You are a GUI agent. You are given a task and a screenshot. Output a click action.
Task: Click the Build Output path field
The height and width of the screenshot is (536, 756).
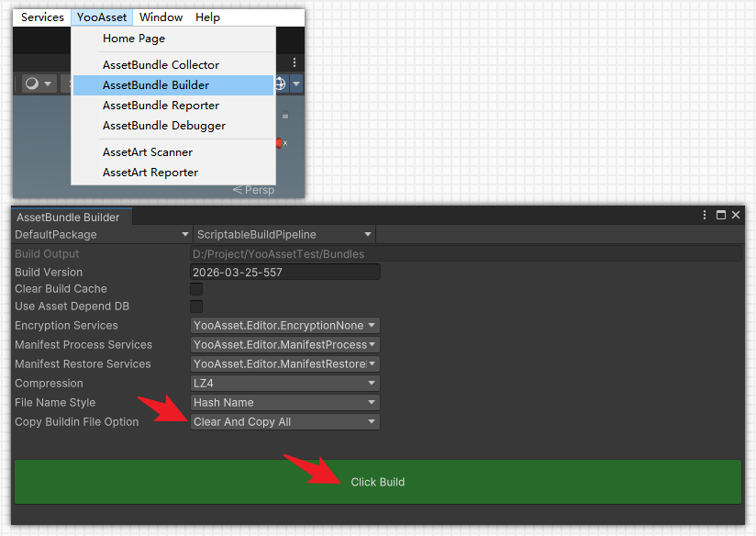click(x=466, y=253)
